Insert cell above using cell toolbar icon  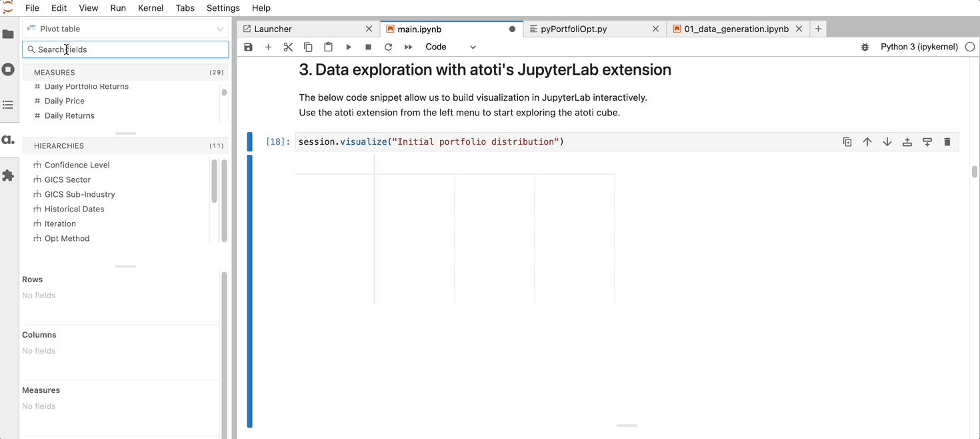(907, 141)
